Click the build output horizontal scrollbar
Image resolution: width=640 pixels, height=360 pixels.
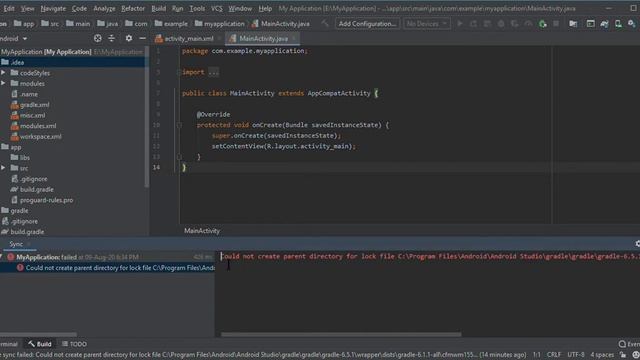[341, 334]
